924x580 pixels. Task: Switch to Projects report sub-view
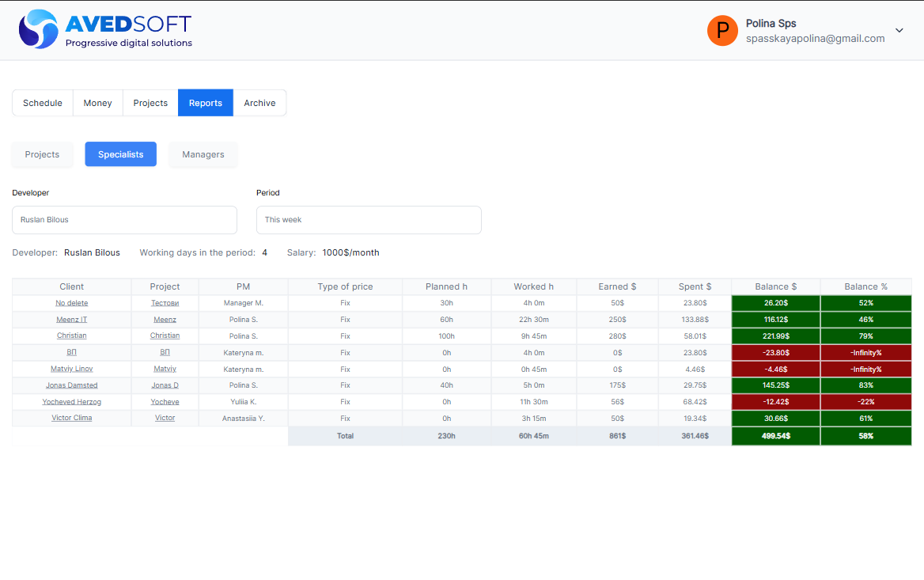click(x=42, y=154)
